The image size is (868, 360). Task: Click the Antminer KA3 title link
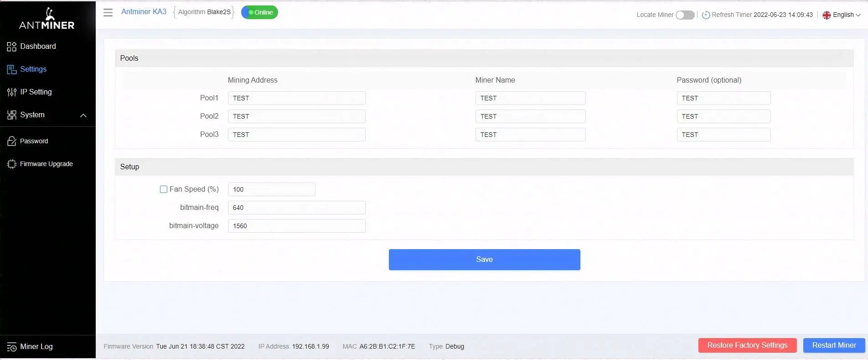144,12
